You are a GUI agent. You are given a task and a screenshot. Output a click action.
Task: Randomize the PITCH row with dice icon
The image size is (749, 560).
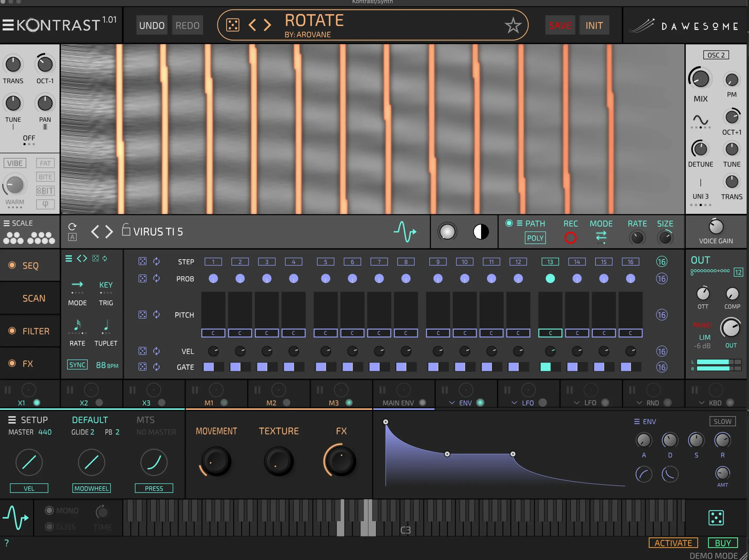pos(142,315)
